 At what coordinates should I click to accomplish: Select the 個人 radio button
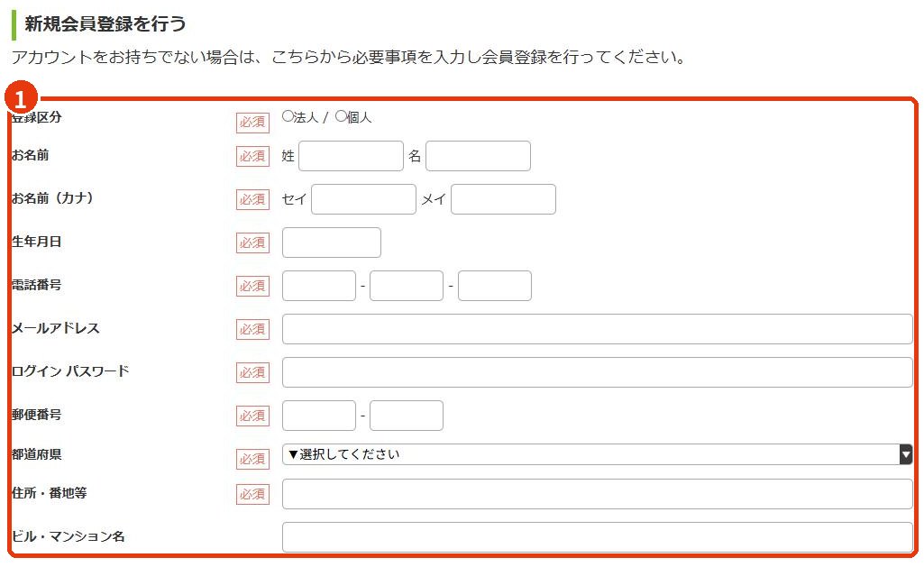coord(341,116)
